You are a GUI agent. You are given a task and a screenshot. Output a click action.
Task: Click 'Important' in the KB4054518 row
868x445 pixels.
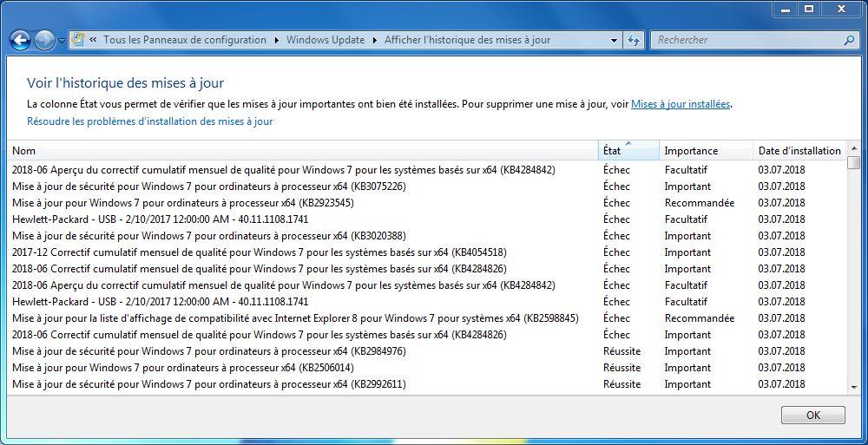(687, 252)
